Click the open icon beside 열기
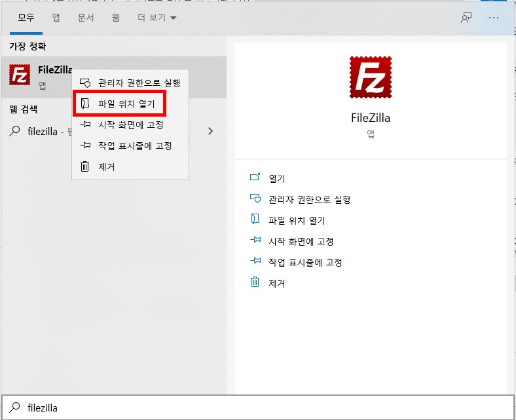Viewport: 516px width, 420px height. pyautogui.click(x=255, y=177)
